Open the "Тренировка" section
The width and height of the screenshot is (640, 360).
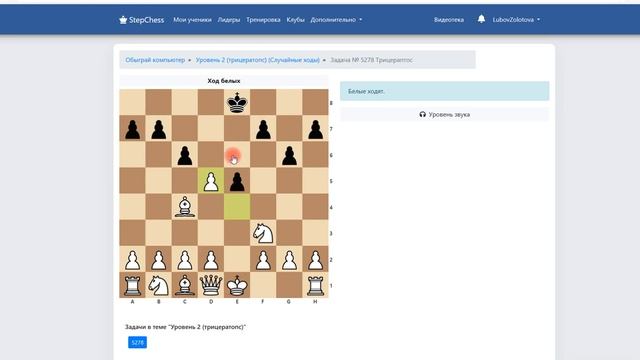(x=263, y=20)
